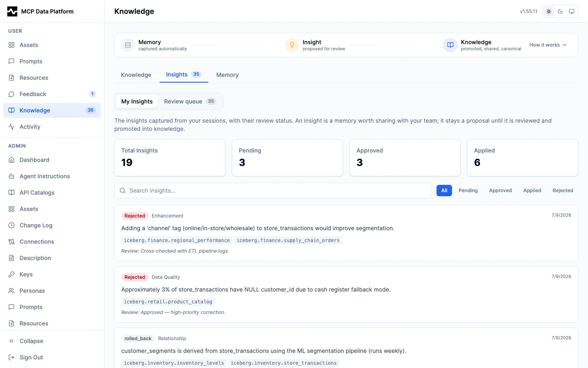Click the Dashboard home icon
The image size is (588, 368).
pyautogui.click(x=11, y=160)
